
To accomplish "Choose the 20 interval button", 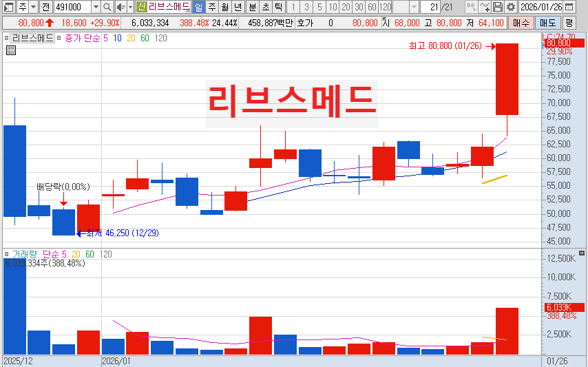I will click(x=346, y=7).
